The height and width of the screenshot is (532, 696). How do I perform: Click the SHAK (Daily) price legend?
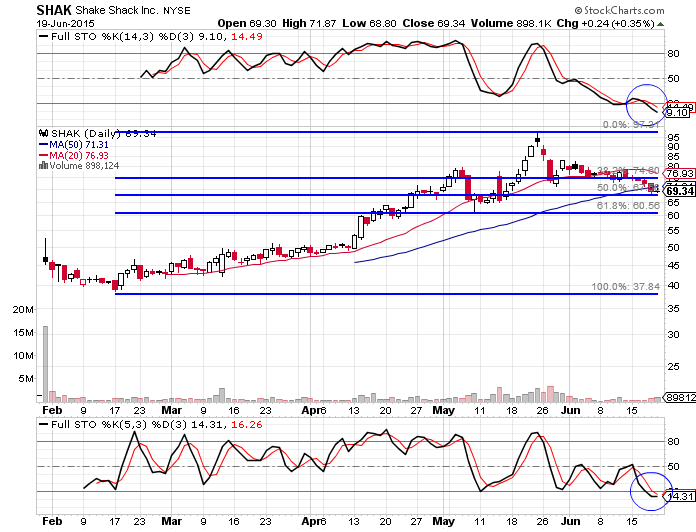103,133
